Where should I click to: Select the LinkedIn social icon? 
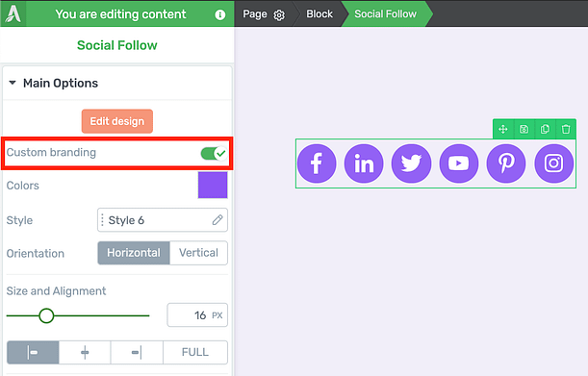(x=364, y=163)
